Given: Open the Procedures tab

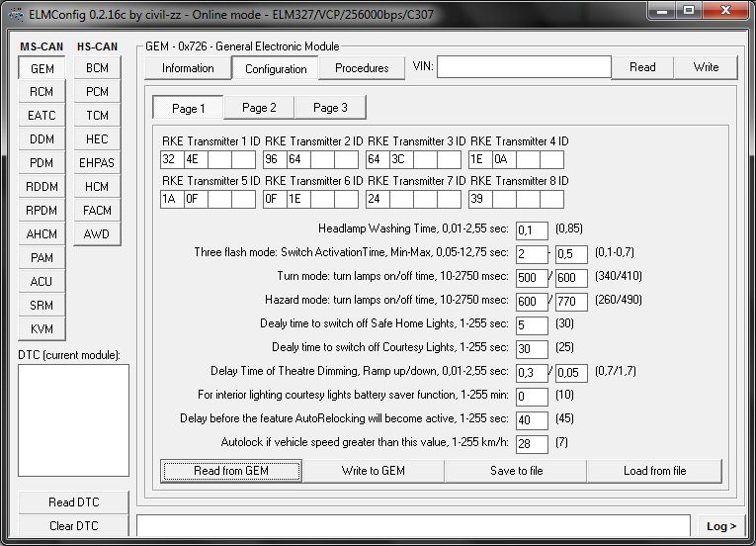Looking at the screenshot, I should (362, 68).
